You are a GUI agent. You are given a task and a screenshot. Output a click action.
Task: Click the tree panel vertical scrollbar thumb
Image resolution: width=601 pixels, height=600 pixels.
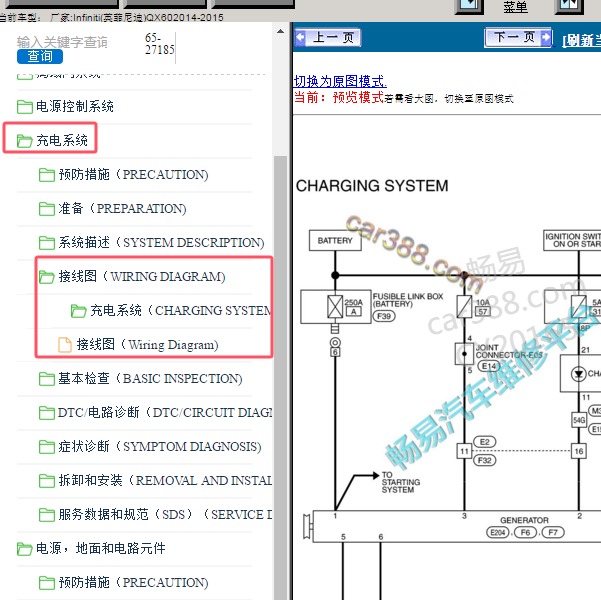[281, 378]
